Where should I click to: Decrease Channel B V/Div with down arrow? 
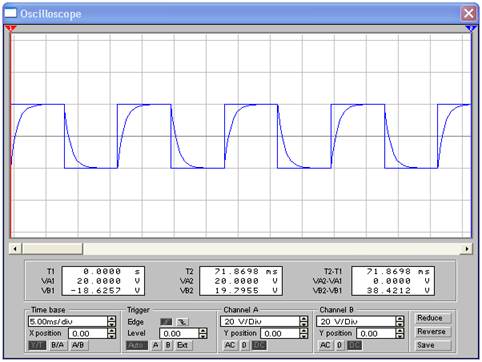coord(400,324)
